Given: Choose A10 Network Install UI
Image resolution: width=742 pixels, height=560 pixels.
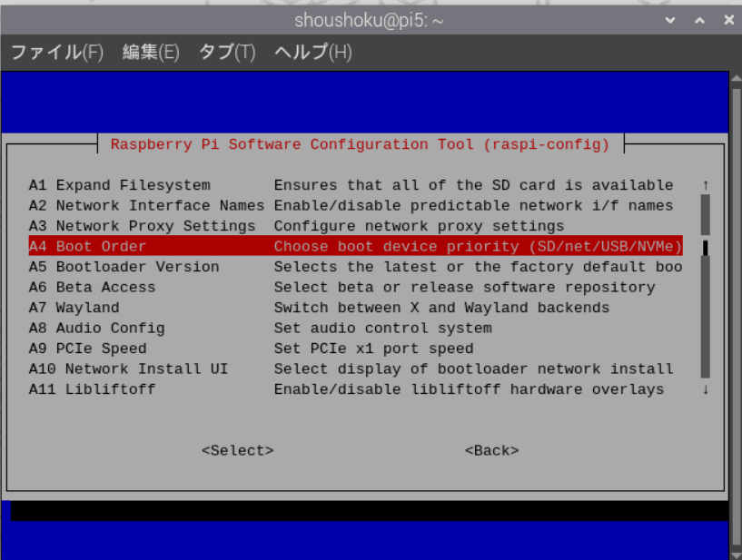Looking at the screenshot, I should (x=128, y=369).
